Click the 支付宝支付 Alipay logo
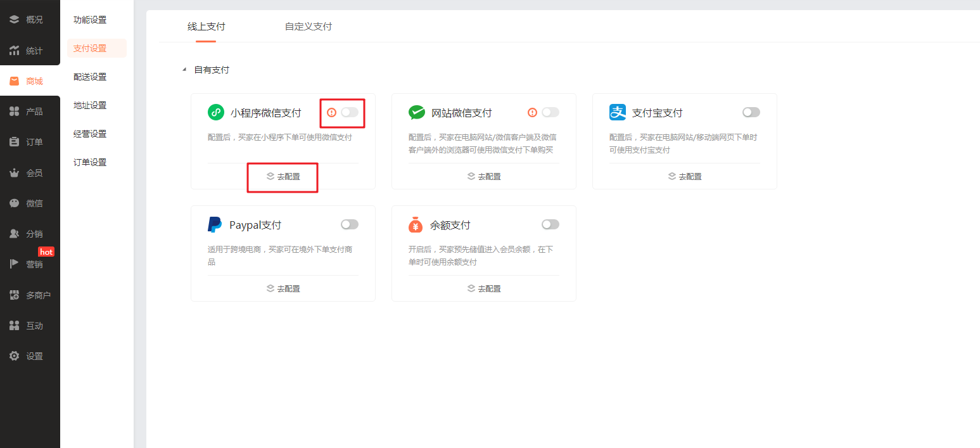Screen dimensions: 980x448 (x=618, y=112)
